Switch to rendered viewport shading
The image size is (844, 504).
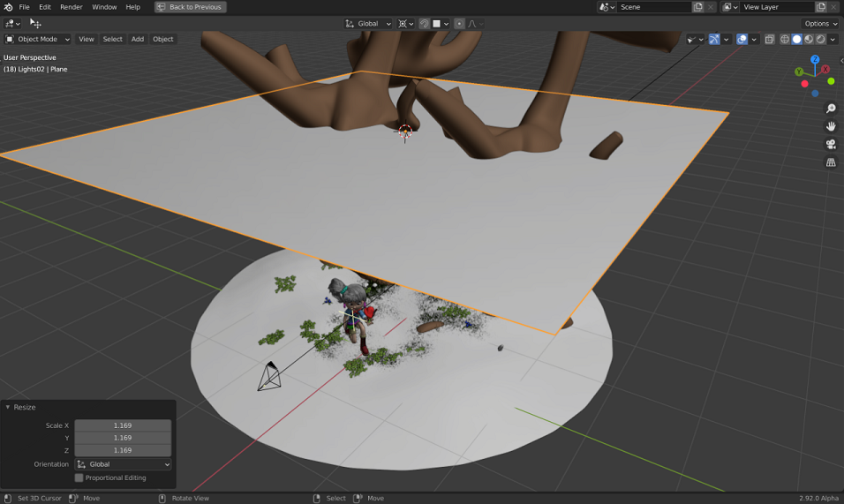820,39
